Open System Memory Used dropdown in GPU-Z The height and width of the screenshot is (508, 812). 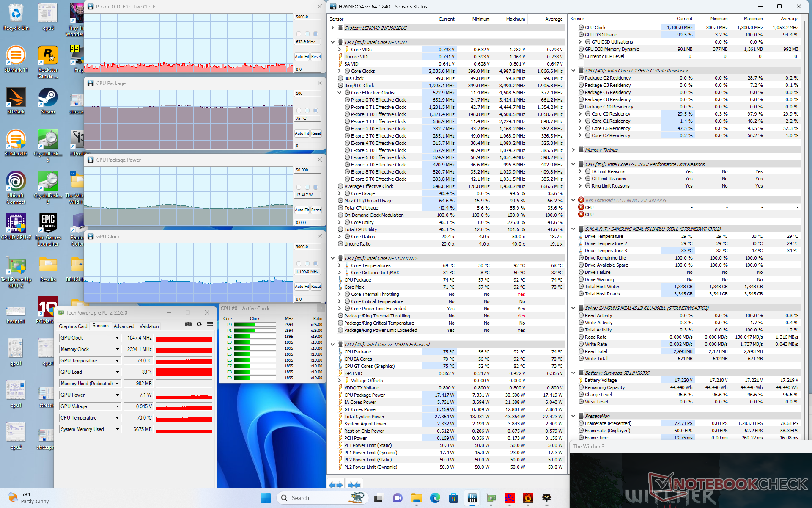[117, 429]
